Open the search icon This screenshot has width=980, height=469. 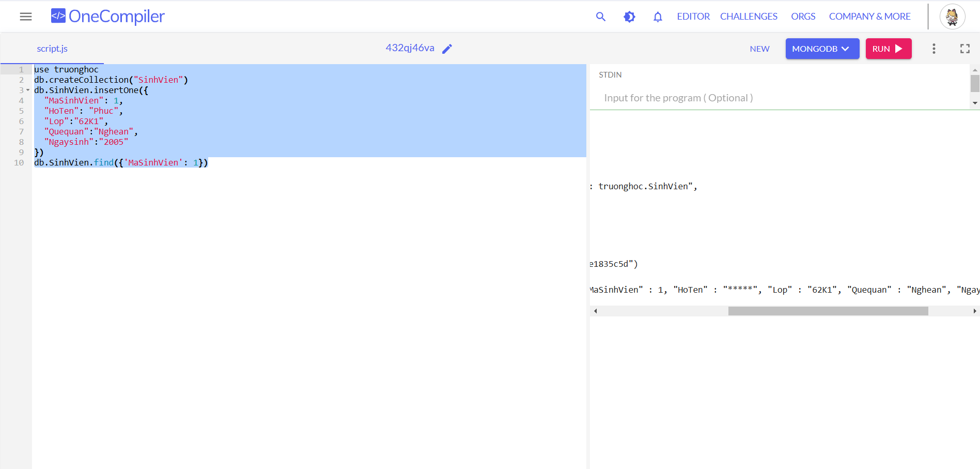(x=600, y=17)
